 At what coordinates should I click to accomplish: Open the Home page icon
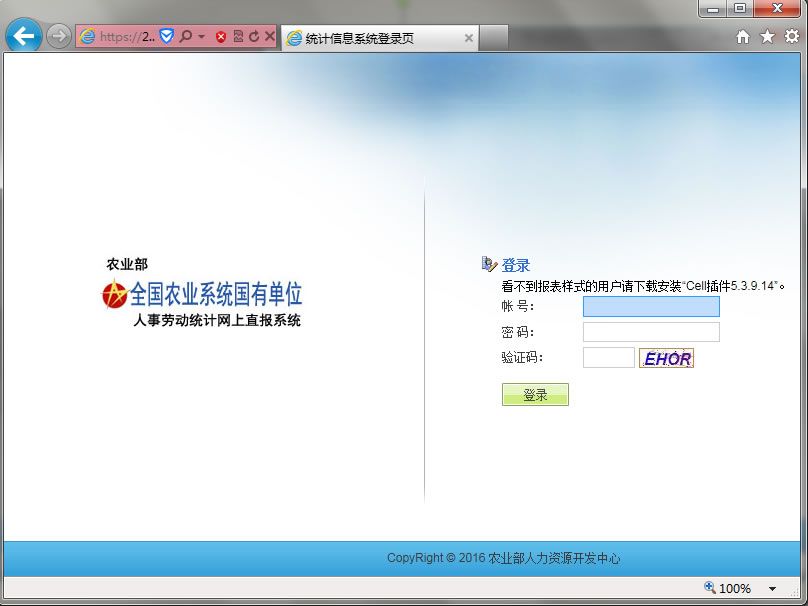pyautogui.click(x=743, y=37)
